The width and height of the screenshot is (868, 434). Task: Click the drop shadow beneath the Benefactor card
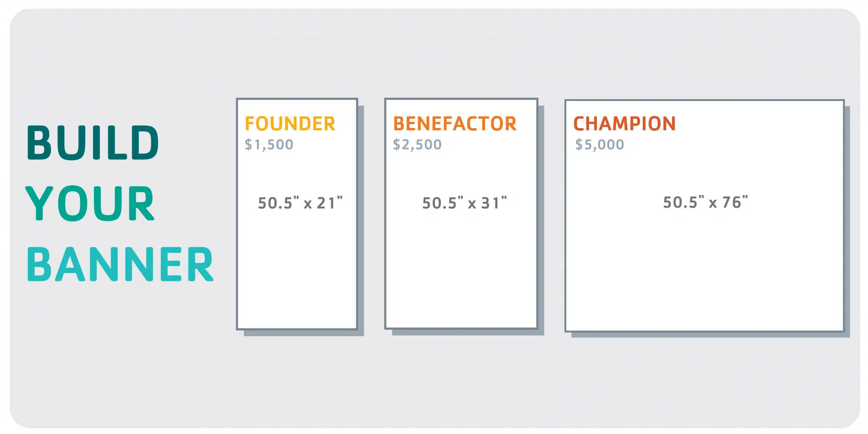tap(468, 332)
